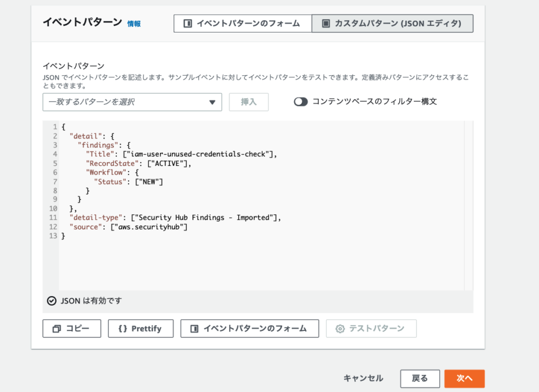This screenshot has height=392, width=539.
Task: Switch to the イベントパターンのフォーム view
Action: 242,23
